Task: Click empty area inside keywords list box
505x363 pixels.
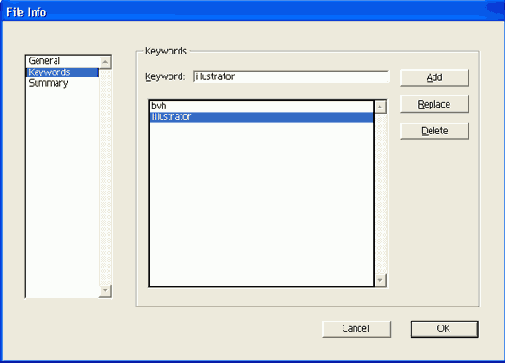Action: click(x=262, y=203)
